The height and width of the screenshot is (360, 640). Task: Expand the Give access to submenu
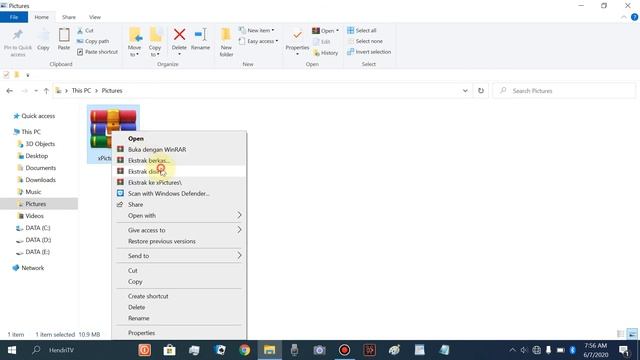pyautogui.click(x=179, y=230)
